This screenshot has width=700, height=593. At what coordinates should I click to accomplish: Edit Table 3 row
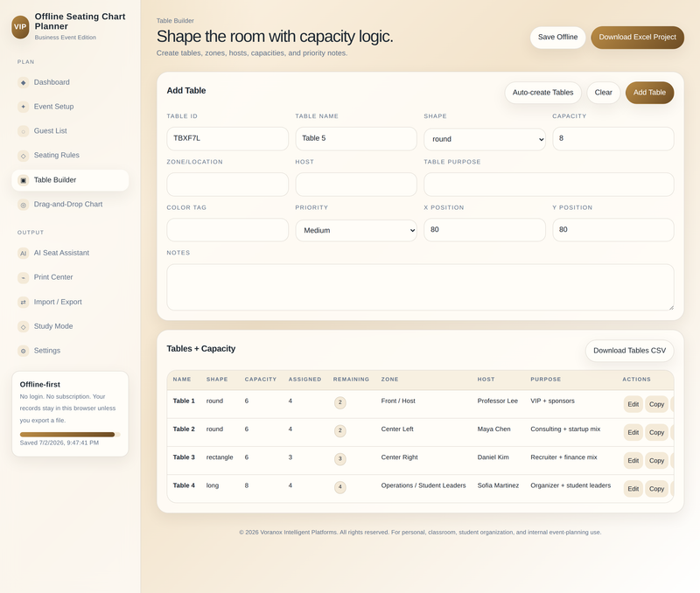(633, 460)
